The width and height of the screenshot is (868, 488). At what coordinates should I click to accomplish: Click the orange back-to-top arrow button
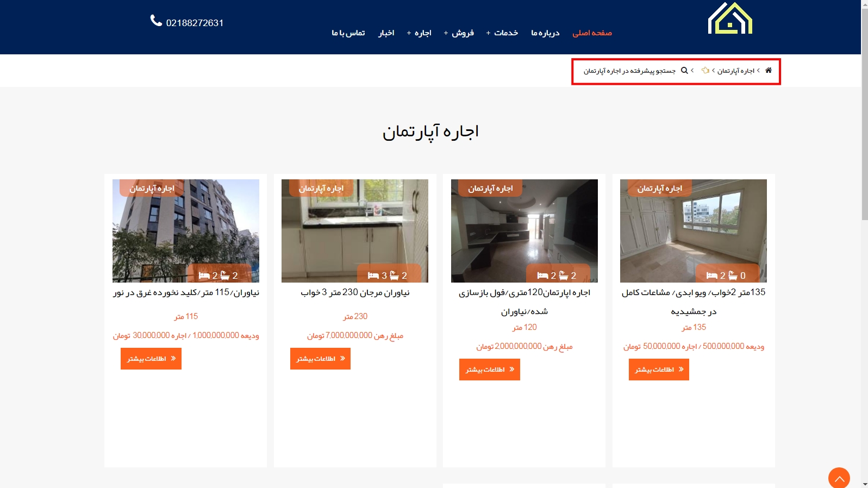pos(839,478)
